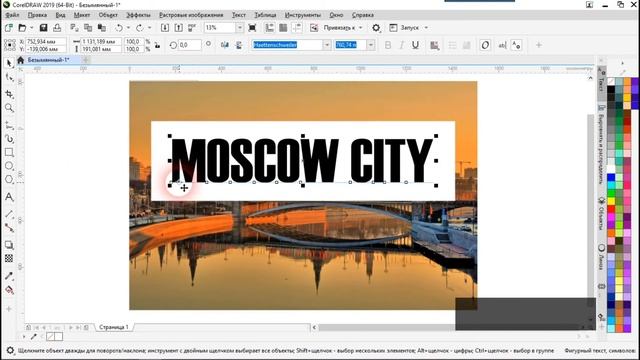This screenshot has width=640, height=360.
Task: Select the Zoom magnifier tool
Action: pos(9,108)
